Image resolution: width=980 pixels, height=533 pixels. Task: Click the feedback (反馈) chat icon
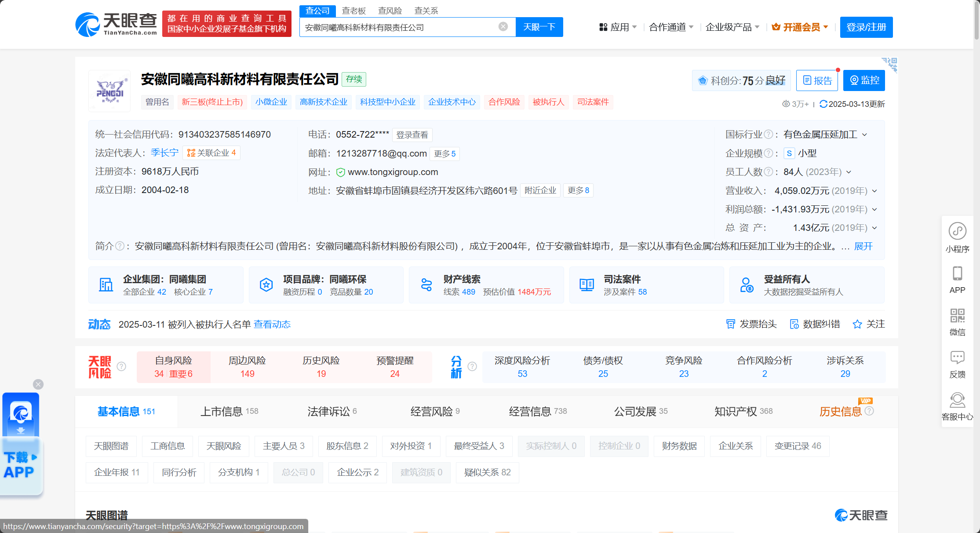957,358
